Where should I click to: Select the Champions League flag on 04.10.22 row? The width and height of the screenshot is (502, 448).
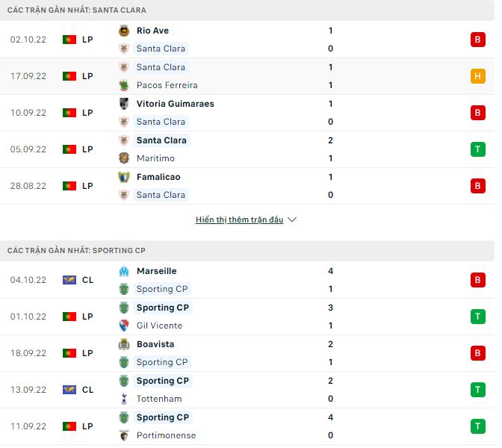tap(69, 280)
